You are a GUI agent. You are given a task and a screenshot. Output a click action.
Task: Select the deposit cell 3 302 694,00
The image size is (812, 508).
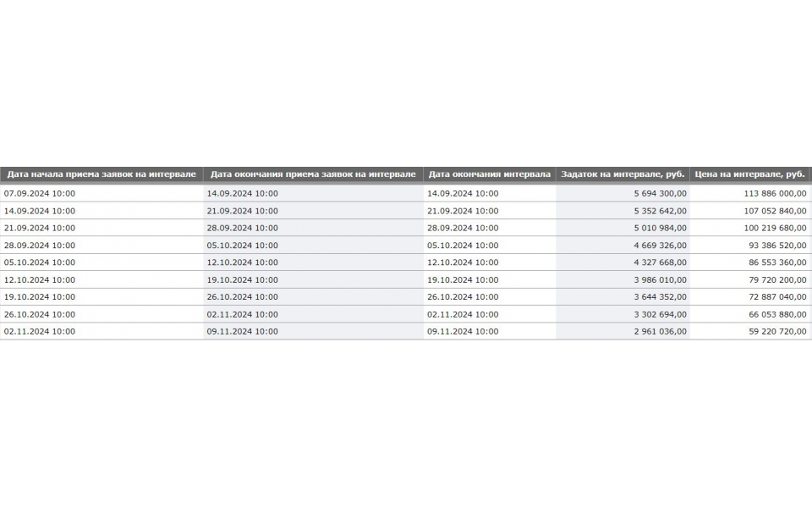point(623,314)
